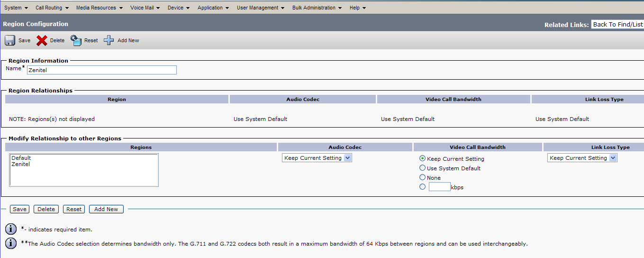This screenshot has width=644, height=258.
Task: Expand the Related Links dropdown
Action: [617, 24]
